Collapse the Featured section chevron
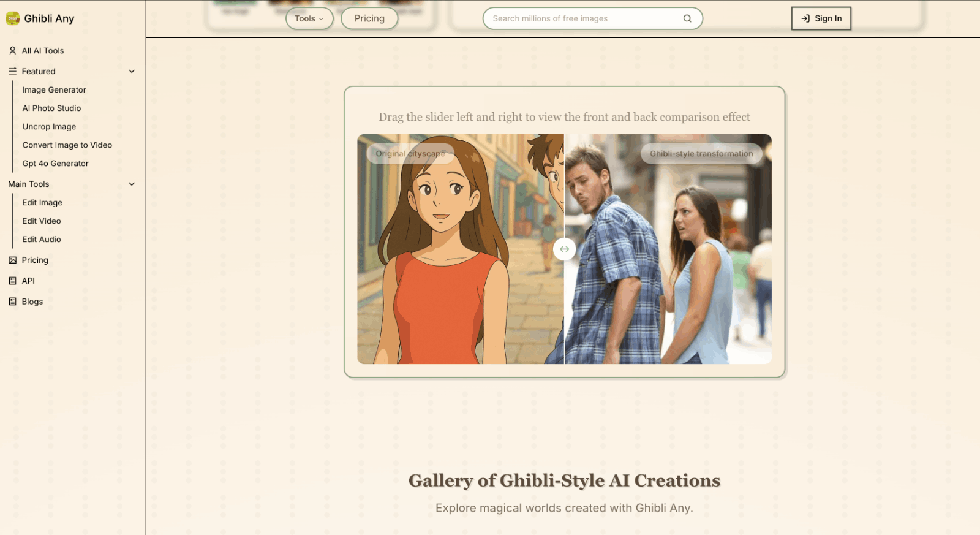Image resolution: width=980 pixels, height=535 pixels. coord(132,72)
